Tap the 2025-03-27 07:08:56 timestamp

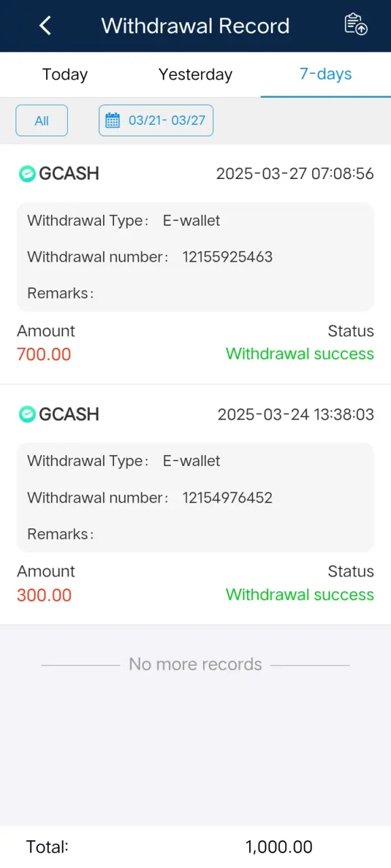click(x=295, y=174)
